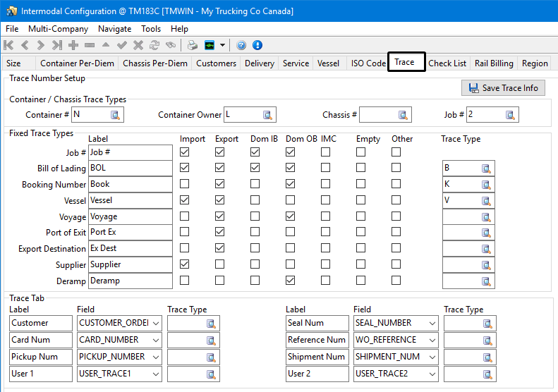Open the Multi-Company menu
This screenshot has height=392, width=558.
58,29
